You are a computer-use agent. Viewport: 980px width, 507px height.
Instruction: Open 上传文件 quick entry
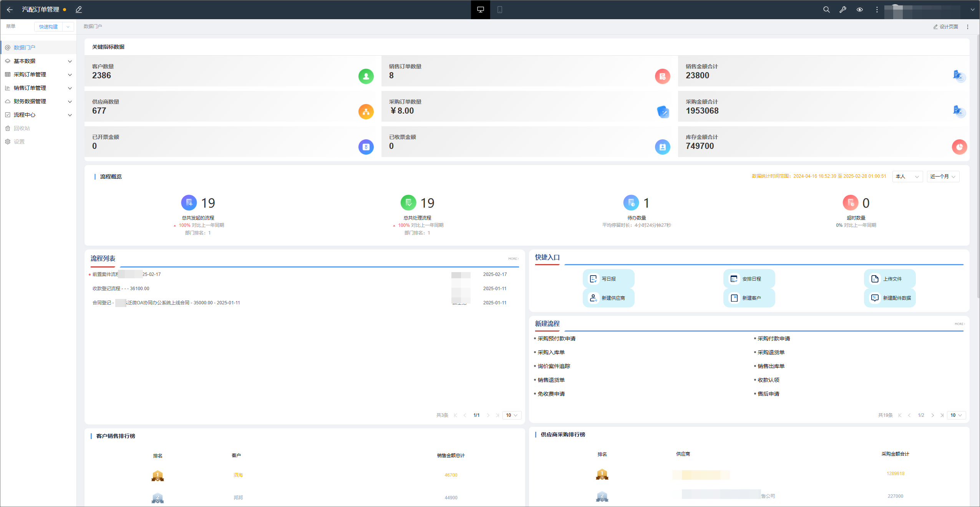[890, 279]
